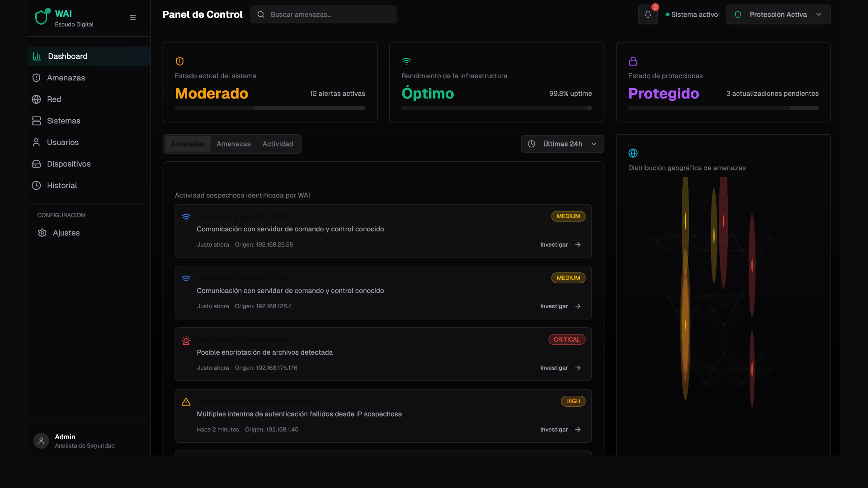Click Analista de Seguridad role text

[x=85, y=446]
